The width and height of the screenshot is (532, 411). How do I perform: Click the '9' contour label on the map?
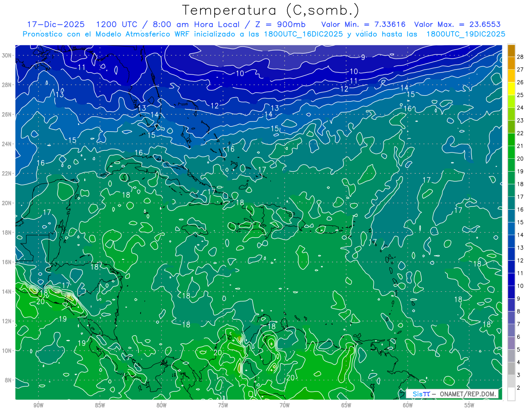[x=363, y=57]
